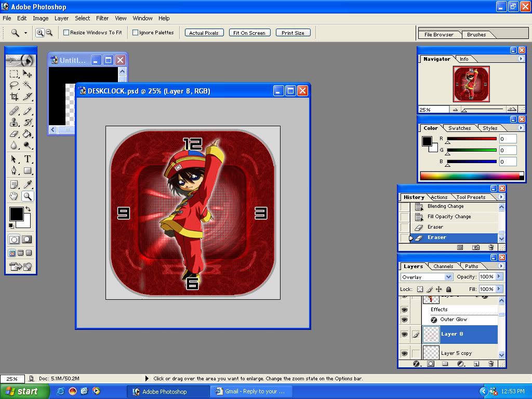532x399 pixels.
Task: Open Gmail window from the taskbar
Action: click(250, 391)
